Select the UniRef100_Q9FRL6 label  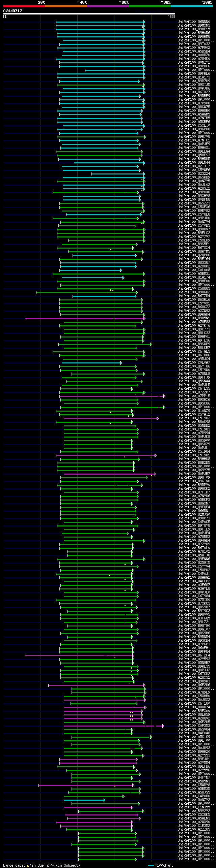click(x=194, y=74)
